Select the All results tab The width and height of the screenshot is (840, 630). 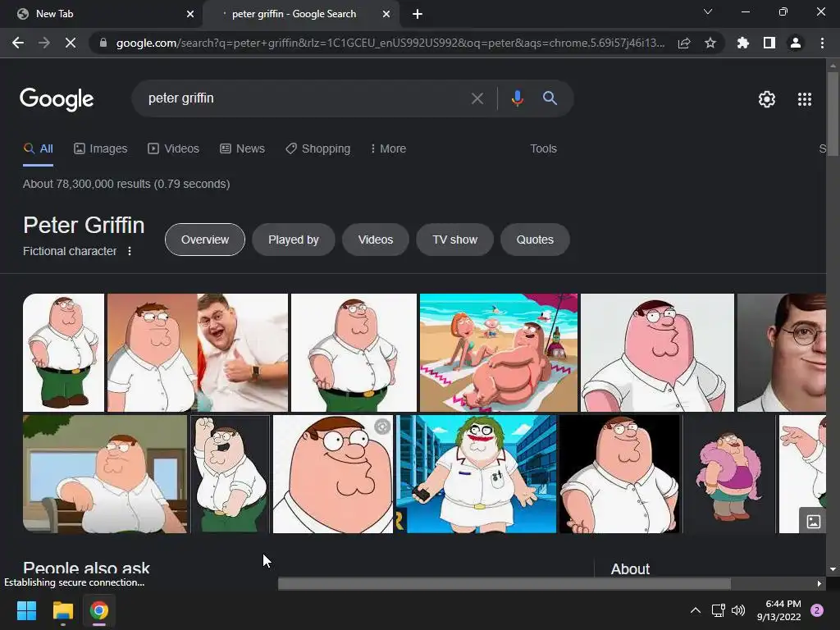(38, 149)
